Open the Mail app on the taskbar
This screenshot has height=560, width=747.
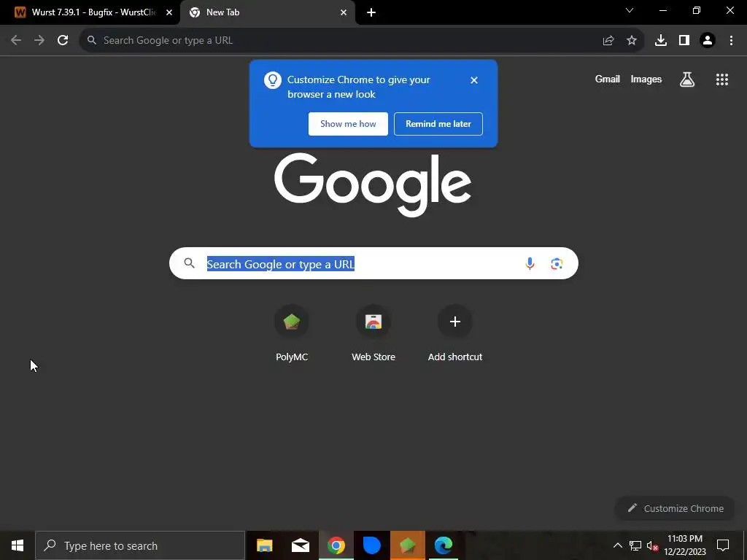click(x=300, y=545)
